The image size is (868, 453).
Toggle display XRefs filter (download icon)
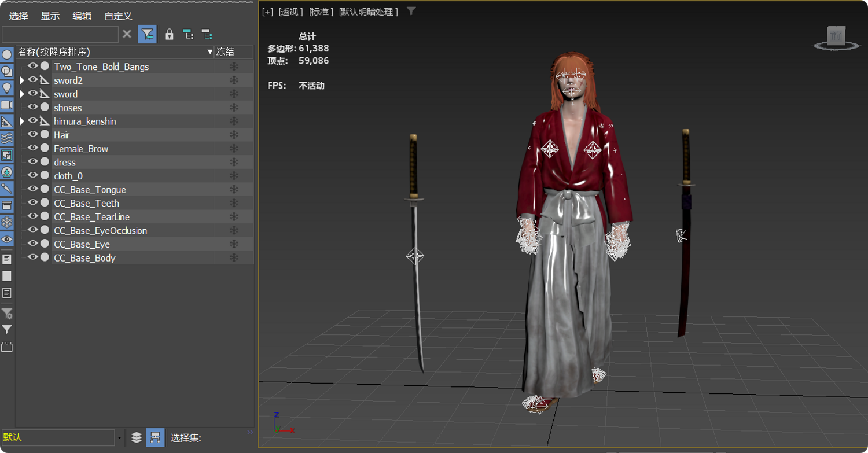[7, 172]
